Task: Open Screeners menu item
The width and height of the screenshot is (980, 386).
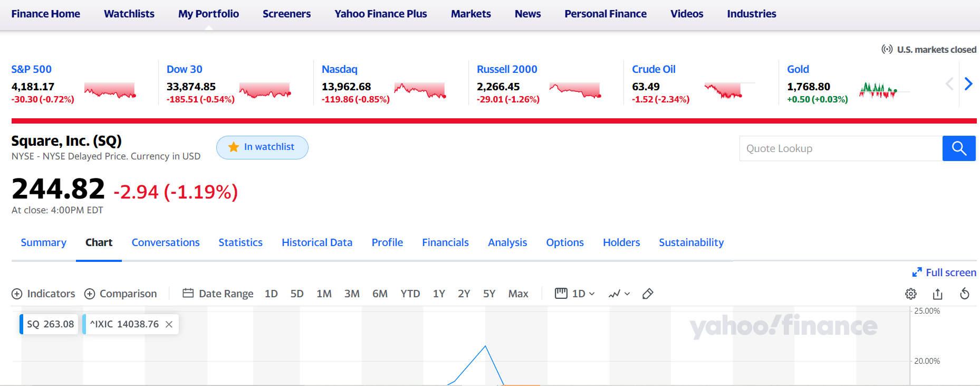Action: coord(286,14)
